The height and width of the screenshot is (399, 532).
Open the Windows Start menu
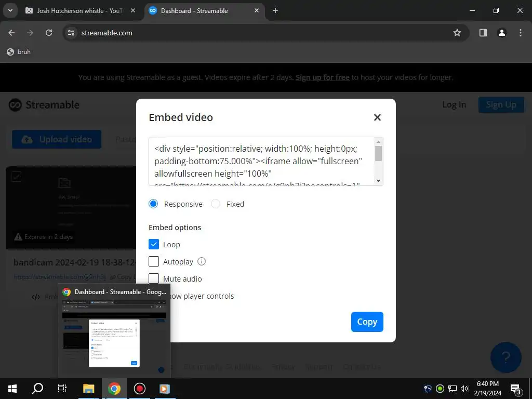pyautogui.click(x=12, y=389)
